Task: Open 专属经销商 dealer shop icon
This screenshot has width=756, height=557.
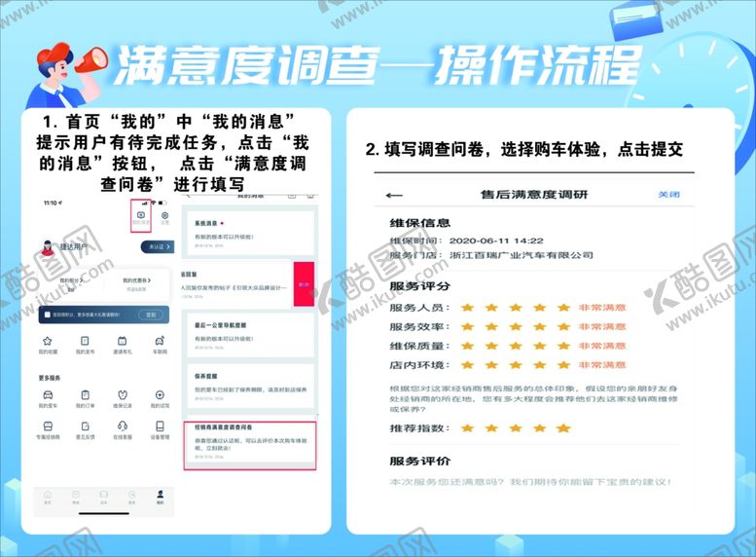Action: tap(48, 427)
